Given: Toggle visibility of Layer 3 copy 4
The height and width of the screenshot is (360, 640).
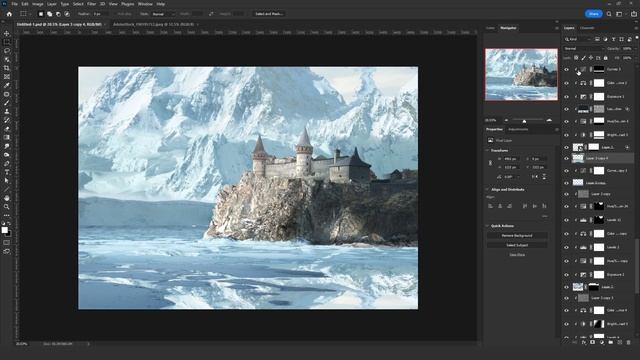Looking at the screenshot, I should (x=567, y=158).
